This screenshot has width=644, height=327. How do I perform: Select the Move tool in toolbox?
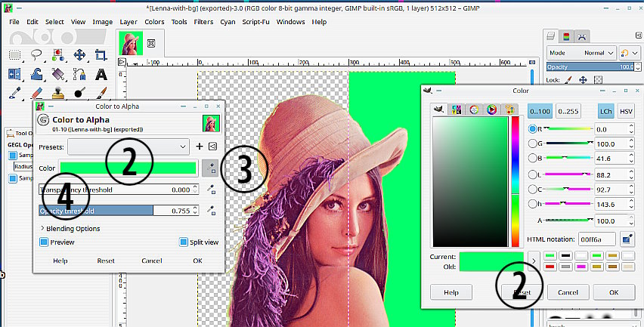(x=79, y=54)
